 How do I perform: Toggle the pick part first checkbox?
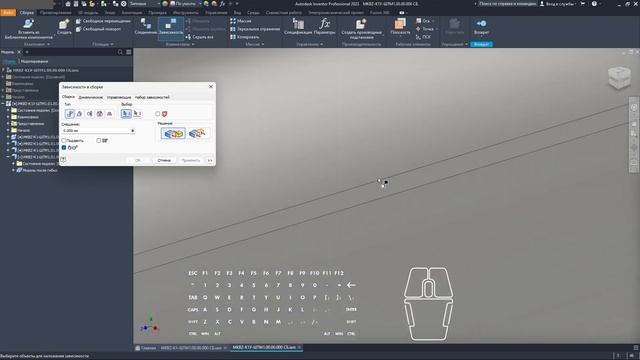click(158, 114)
